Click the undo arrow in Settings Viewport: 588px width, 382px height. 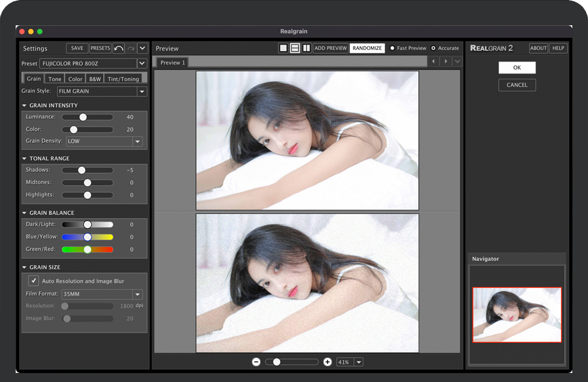pos(119,48)
